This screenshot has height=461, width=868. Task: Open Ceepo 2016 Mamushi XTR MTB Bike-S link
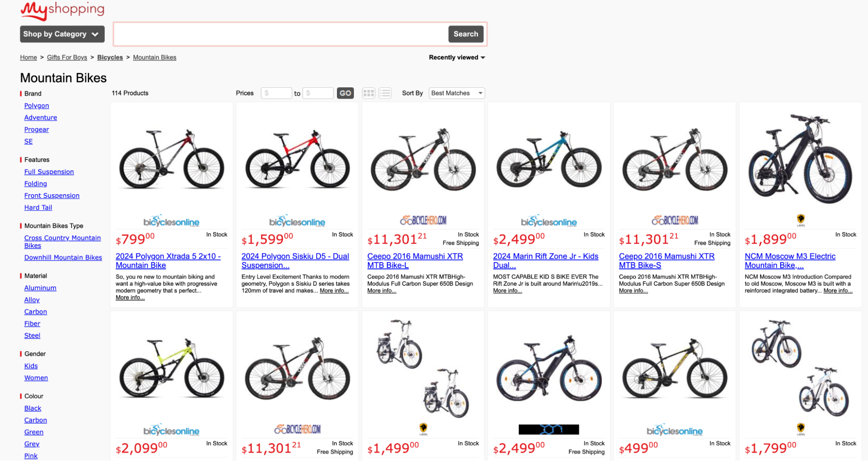point(667,261)
